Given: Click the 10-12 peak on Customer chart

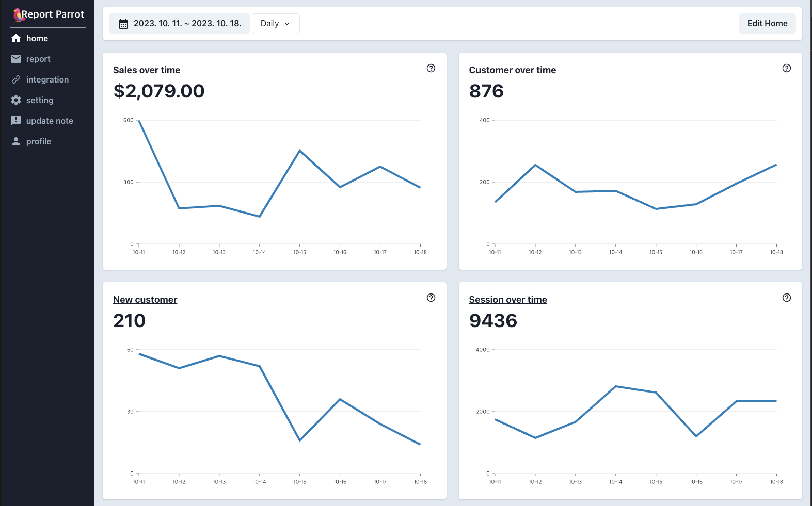Looking at the screenshot, I should 535,165.
